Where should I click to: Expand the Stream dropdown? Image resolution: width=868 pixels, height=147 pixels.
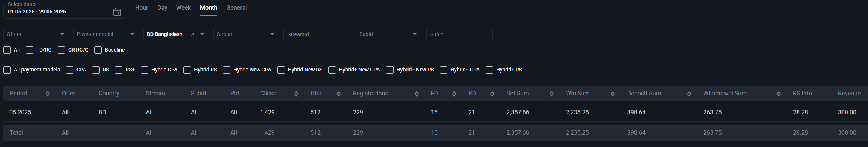(x=245, y=34)
